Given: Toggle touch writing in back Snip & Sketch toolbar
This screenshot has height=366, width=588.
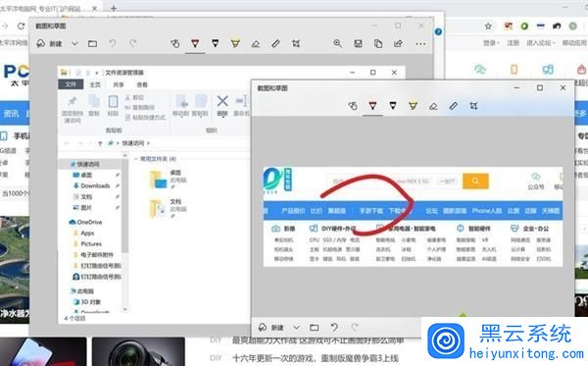Looking at the screenshot, I should coord(174,43).
